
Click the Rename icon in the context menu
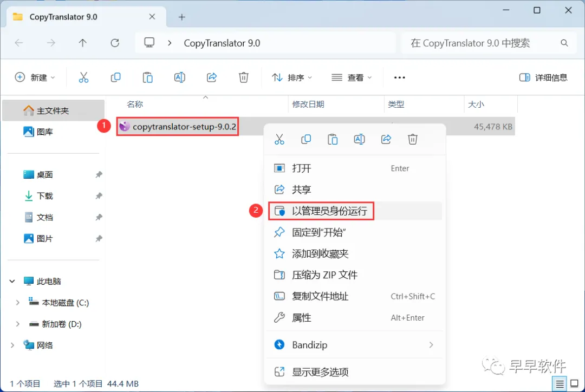[x=359, y=140]
